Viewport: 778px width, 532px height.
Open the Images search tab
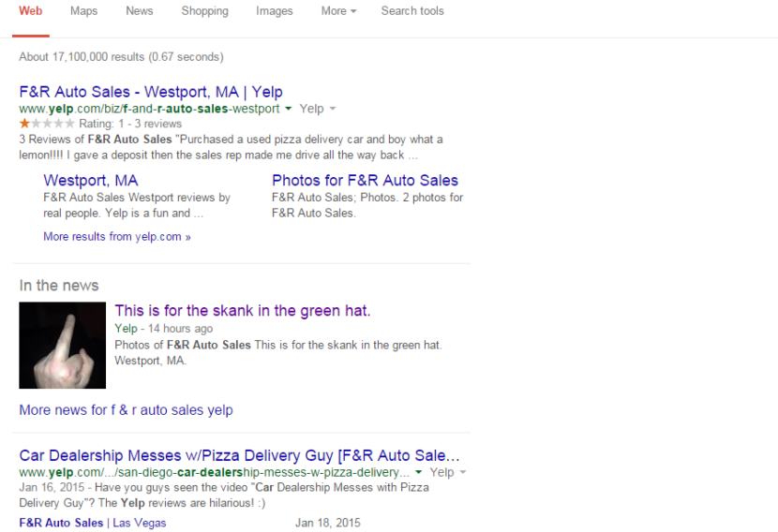(x=275, y=11)
